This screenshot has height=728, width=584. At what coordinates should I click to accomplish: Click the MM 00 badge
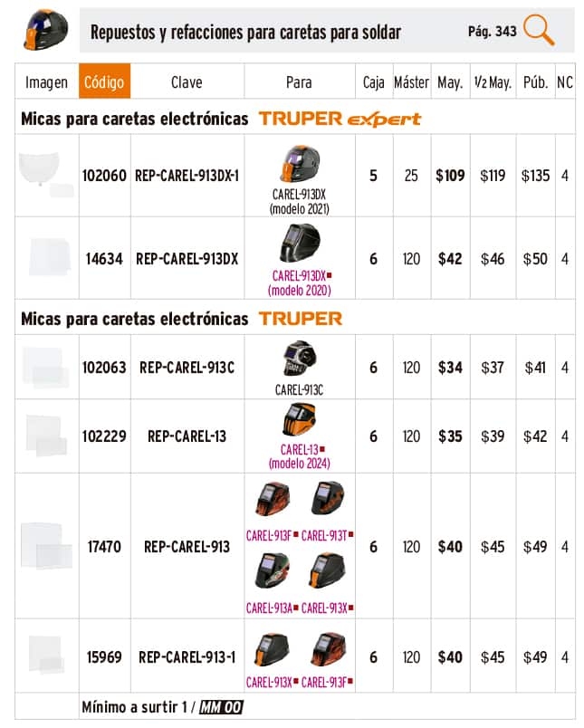[221, 706]
